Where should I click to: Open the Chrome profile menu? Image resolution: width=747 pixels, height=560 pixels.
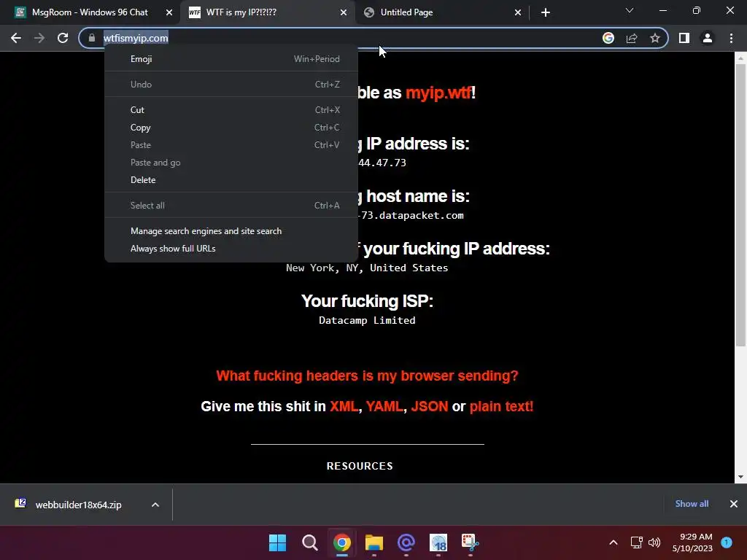(708, 38)
